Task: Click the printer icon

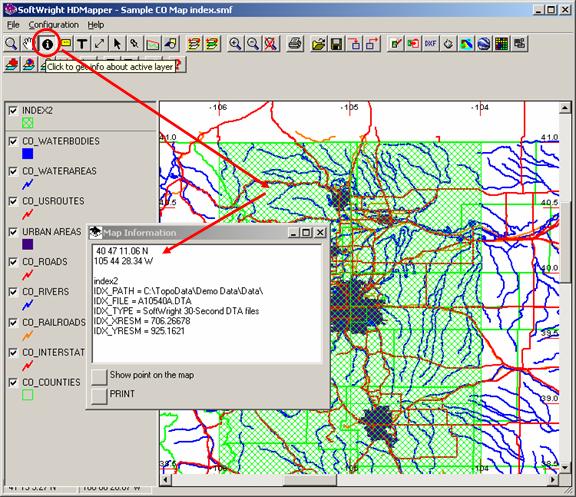Action: [295, 44]
